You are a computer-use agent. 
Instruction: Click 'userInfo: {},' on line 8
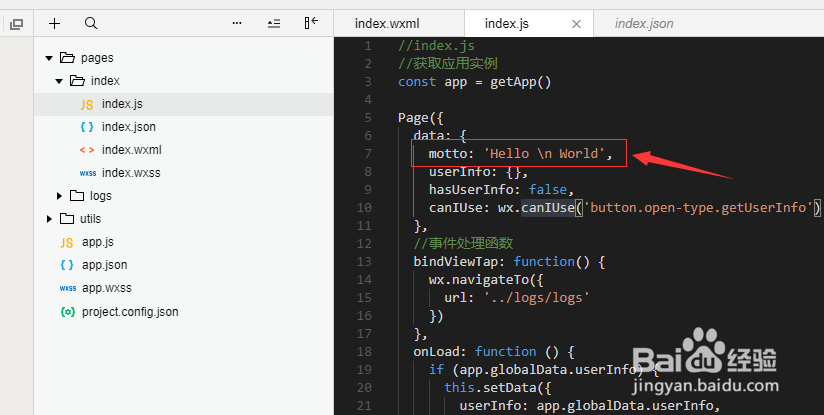click(478, 172)
